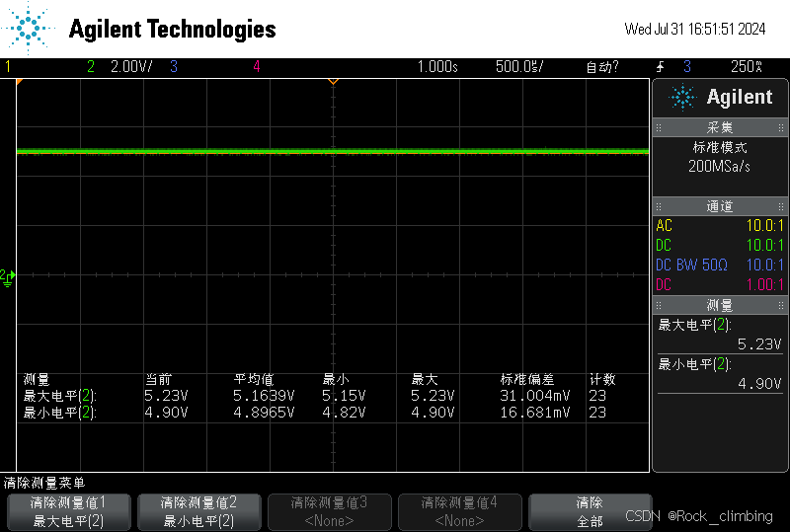Click the 250 trigger level value
The width and height of the screenshot is (790, 532).
[747, 66]
